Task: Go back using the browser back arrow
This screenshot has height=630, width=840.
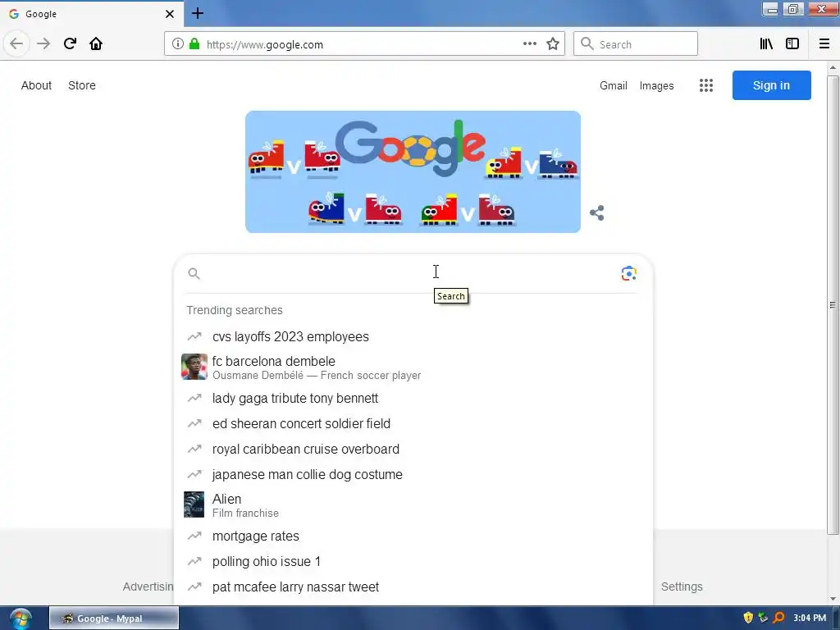Action: click(16, 44)
